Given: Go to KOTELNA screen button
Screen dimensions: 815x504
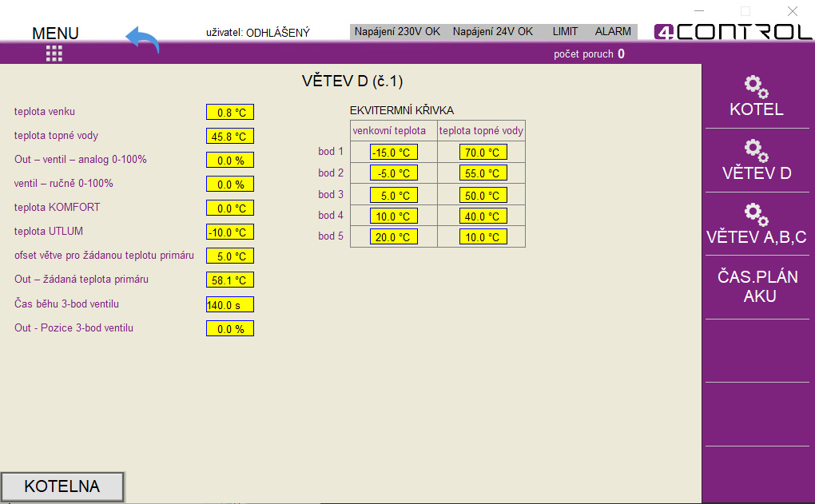Looking at the screenshot, I should tap(62, 487).
